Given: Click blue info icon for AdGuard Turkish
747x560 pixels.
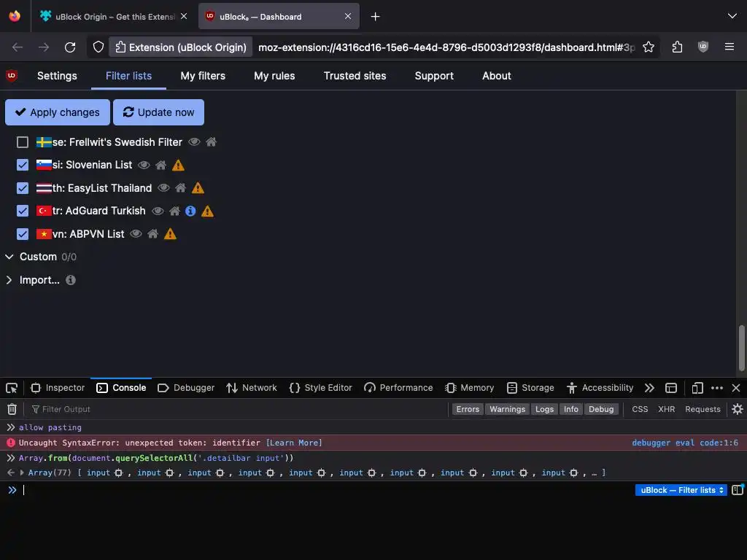Looking at the screenshot, I should [190, 211].
